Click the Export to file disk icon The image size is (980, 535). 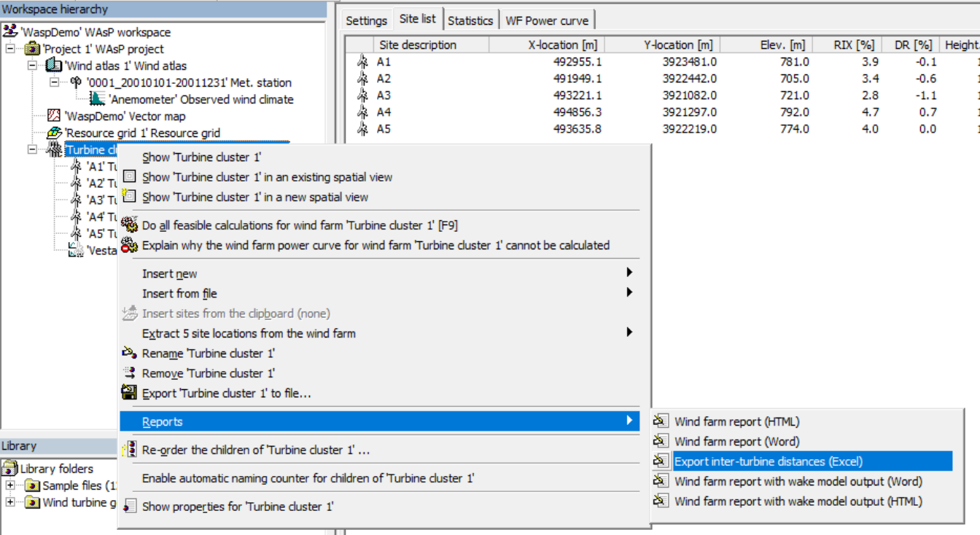129,394
